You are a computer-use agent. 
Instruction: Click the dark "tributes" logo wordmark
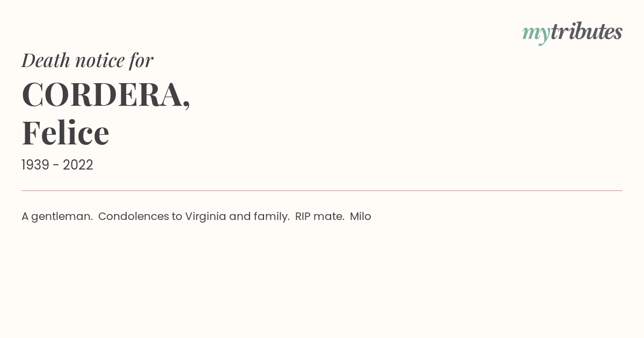(587, 31)
